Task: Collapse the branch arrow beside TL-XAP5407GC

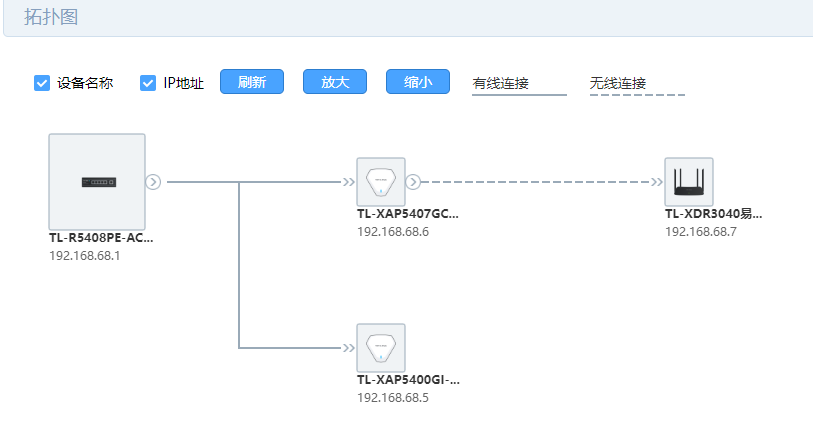Action: (413, 182)
